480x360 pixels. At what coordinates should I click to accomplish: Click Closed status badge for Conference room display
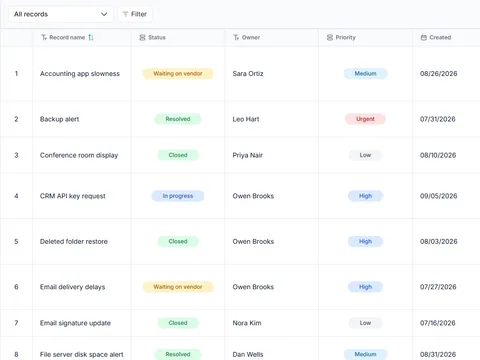(178, 155)
